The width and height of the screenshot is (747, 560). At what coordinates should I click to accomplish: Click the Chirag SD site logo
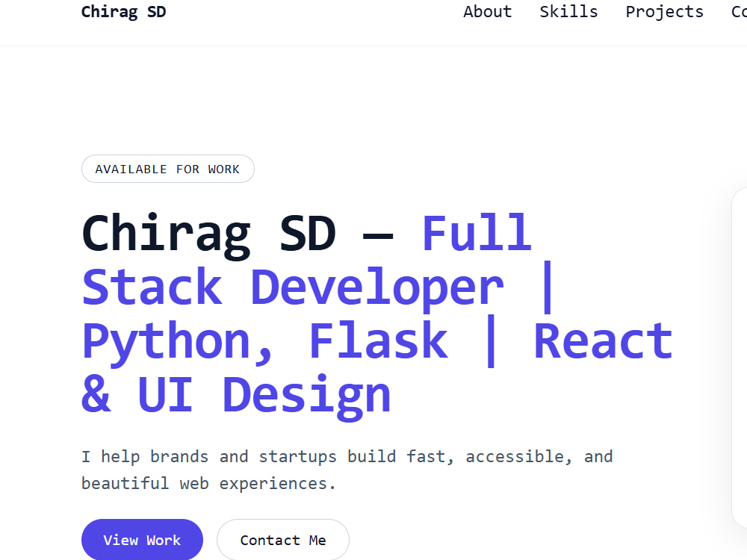point(123,11)
